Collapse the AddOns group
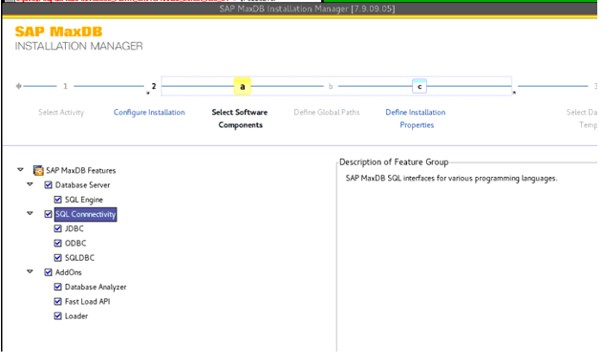This screenshot has width=603, height=364. point(30,271)
